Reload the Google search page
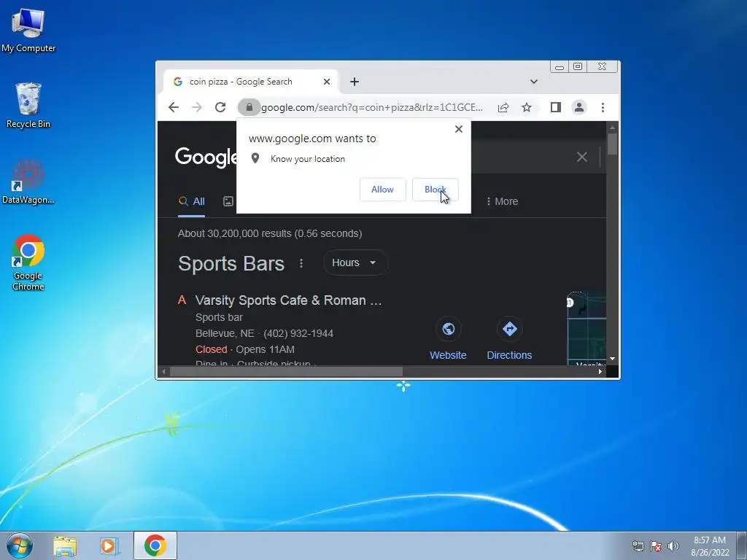This screenshot has width=747, height=560. (x=220, y=107)
